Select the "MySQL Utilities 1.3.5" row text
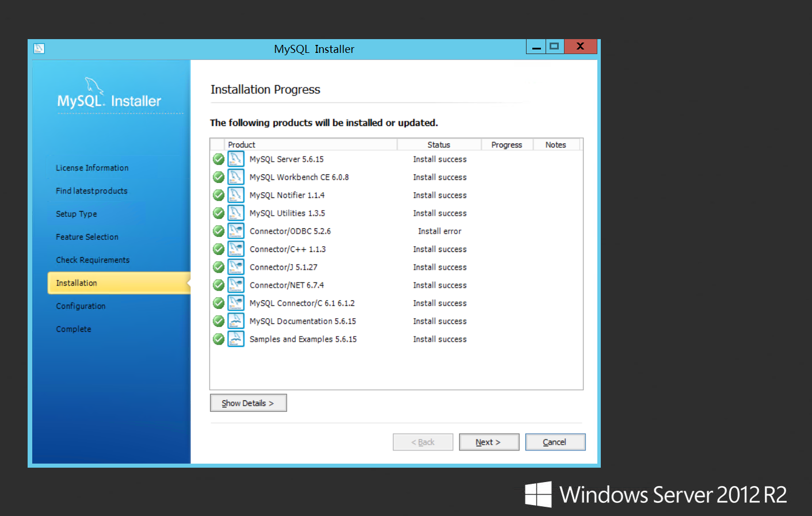Screen dimensions: 812x516 tap(287, 213)
